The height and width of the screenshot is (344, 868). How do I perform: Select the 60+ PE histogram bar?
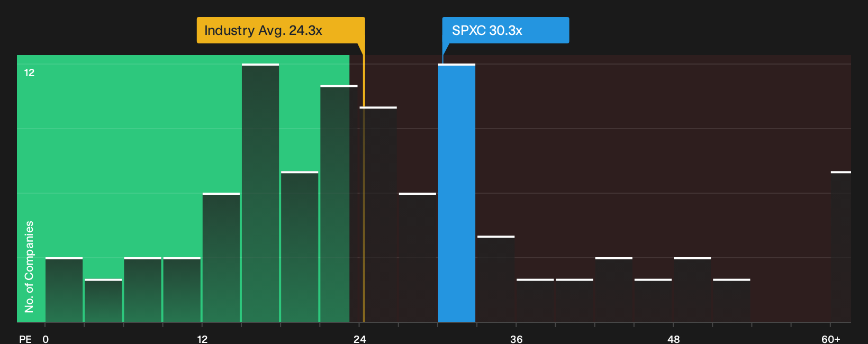[x=841, y=247]
